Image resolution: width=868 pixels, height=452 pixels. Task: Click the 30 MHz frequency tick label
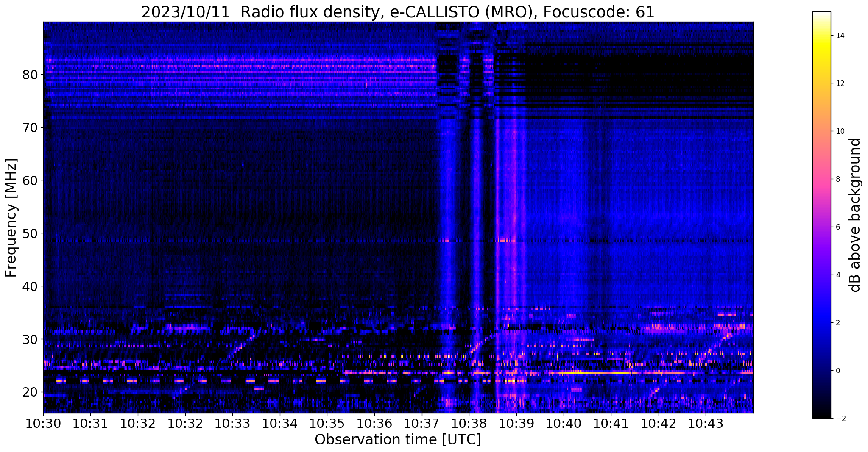[30, 339]
